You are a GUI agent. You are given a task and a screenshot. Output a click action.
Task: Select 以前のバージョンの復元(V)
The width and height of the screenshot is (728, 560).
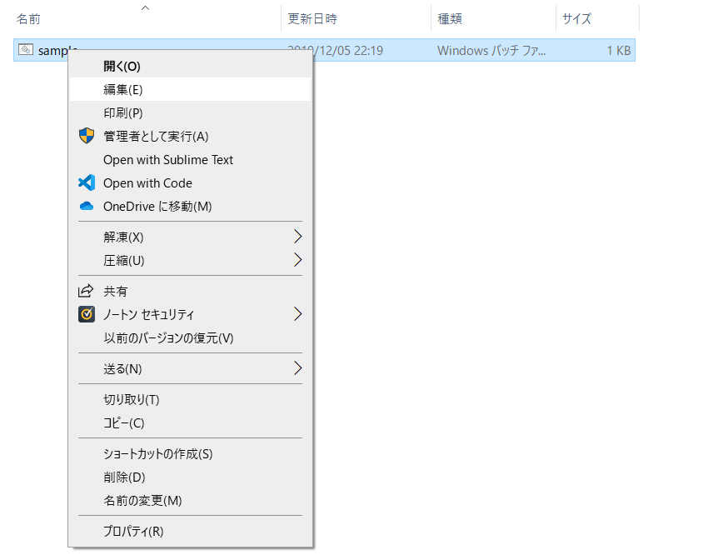[x=190, y=337]
